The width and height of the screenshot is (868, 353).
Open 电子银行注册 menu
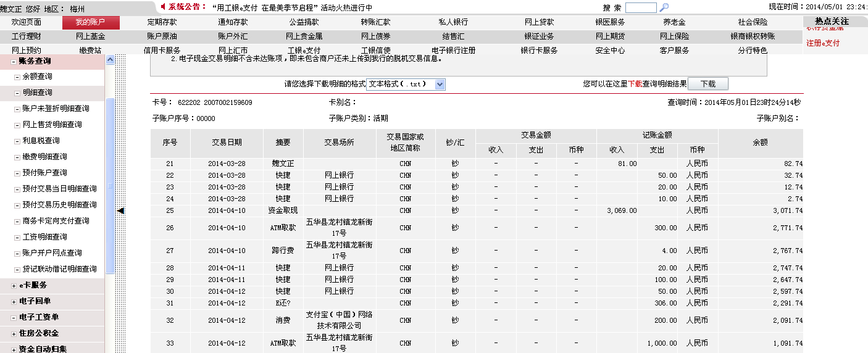(x=453, y=51)
